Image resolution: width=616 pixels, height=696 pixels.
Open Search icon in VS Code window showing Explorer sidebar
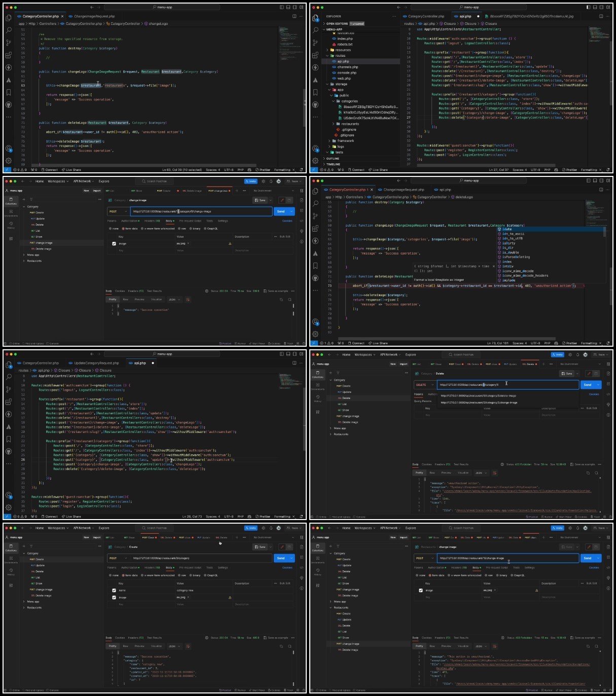[315, 30]
